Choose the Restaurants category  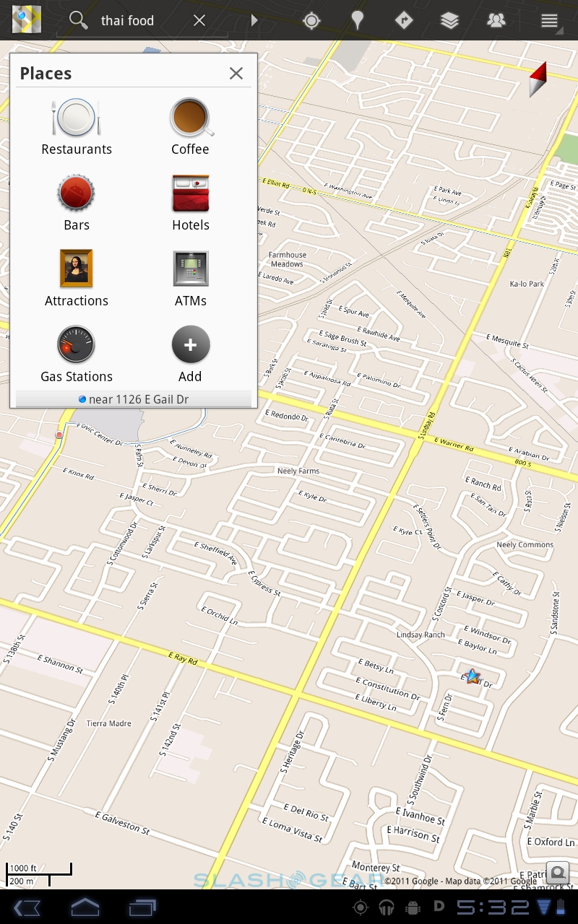point(77,127)
